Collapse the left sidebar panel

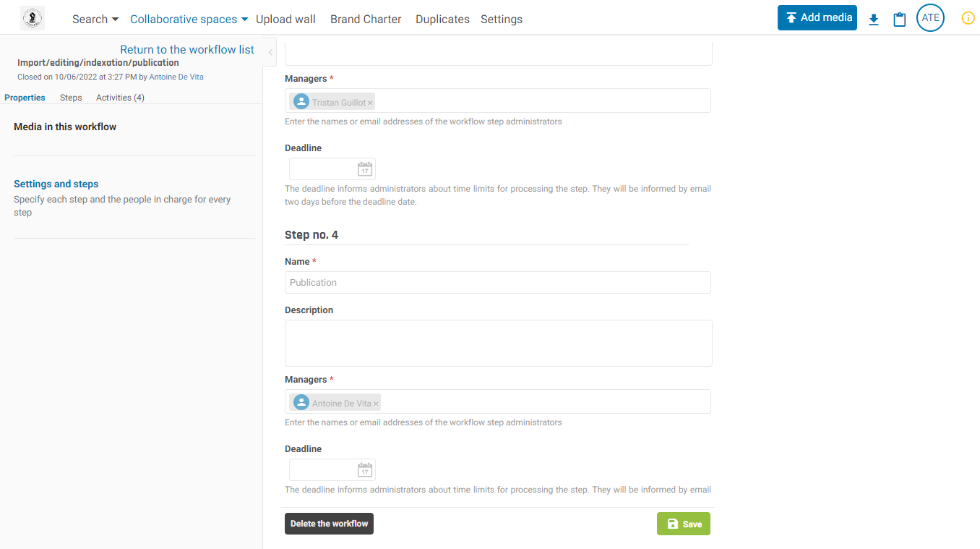point(271,52)
